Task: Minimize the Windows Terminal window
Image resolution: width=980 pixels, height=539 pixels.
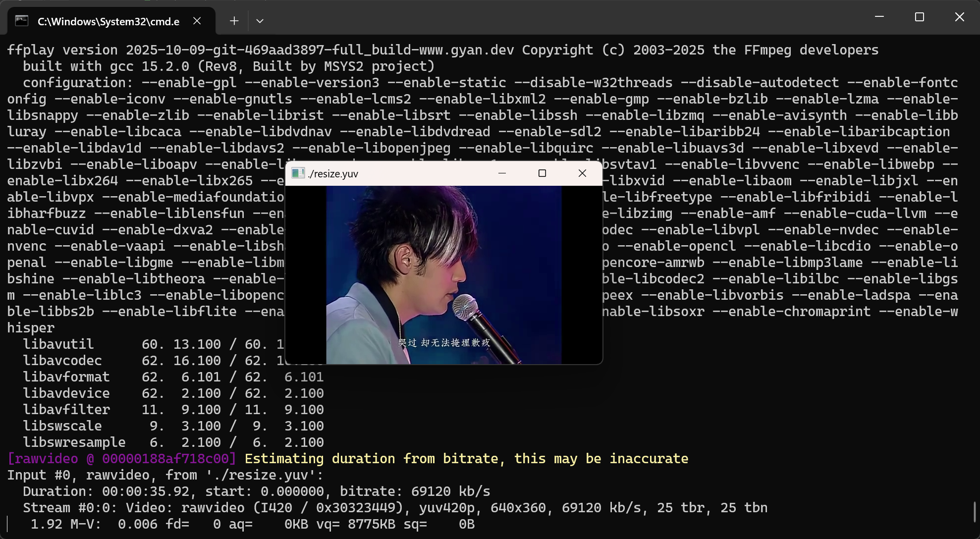Action: tap(879, 17)
